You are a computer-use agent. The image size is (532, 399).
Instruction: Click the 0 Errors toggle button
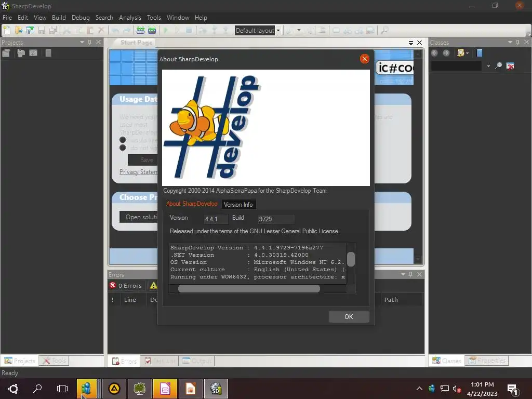126,286
